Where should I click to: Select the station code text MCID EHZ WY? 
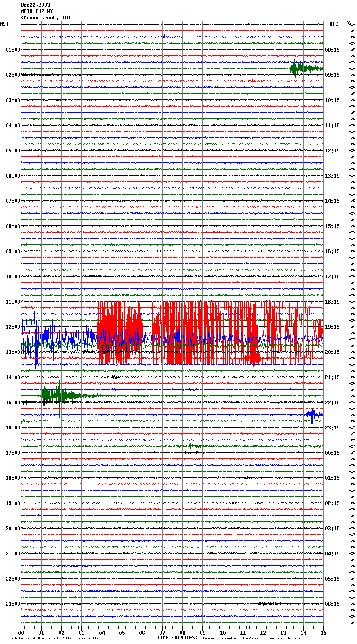[x=37, y=11]
